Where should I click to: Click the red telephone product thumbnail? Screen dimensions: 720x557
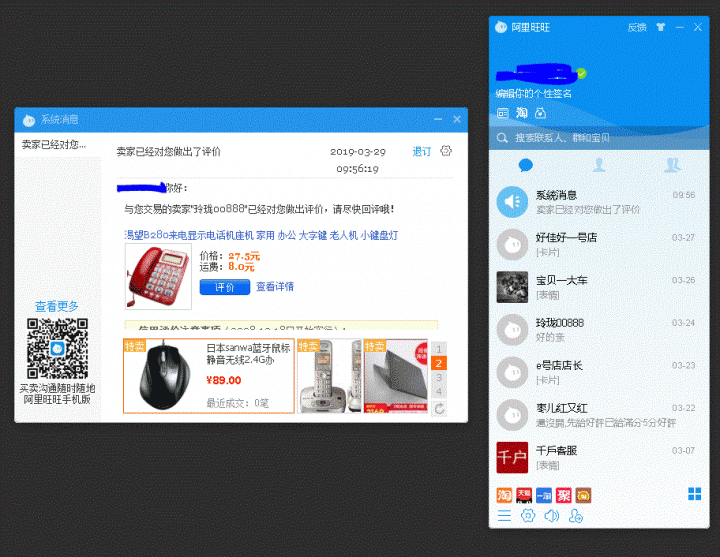pyautogui.click(x=158, y=276)
